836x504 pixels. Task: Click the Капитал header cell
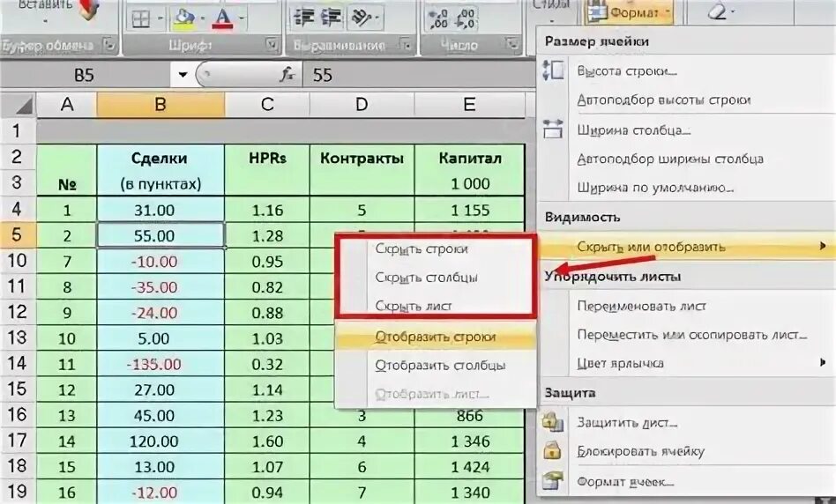point(470,159)
